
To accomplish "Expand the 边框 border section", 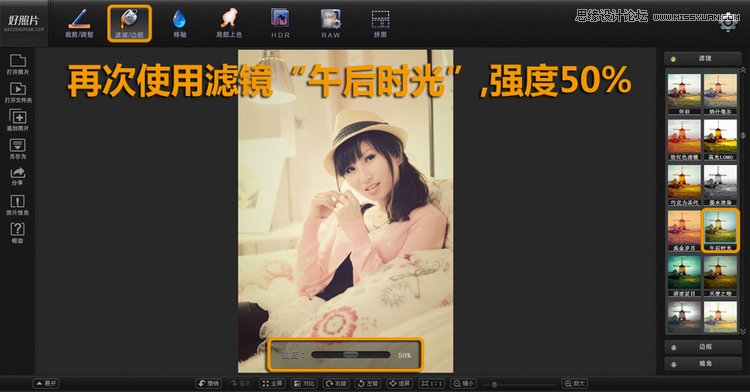I will pos(703,347).
